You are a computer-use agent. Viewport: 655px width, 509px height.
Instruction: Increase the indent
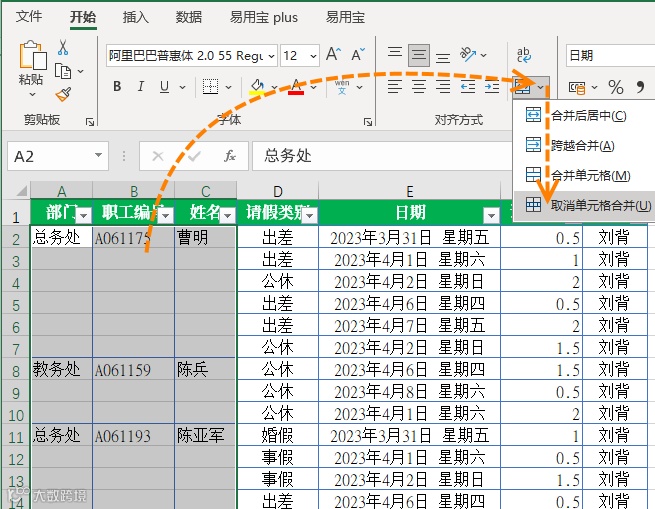(x=492, y=87)
